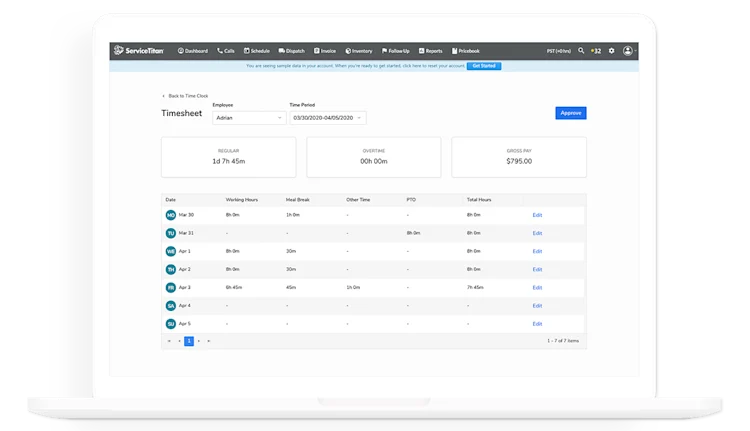Go to first page in pagination

click(169, 341)
